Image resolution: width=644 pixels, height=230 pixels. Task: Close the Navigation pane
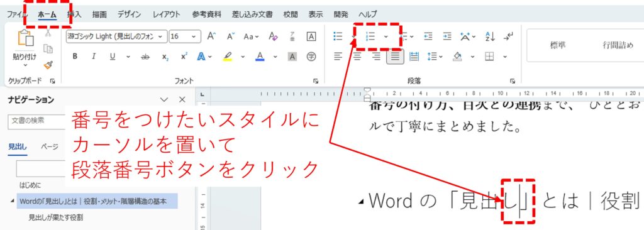[182, 99]
